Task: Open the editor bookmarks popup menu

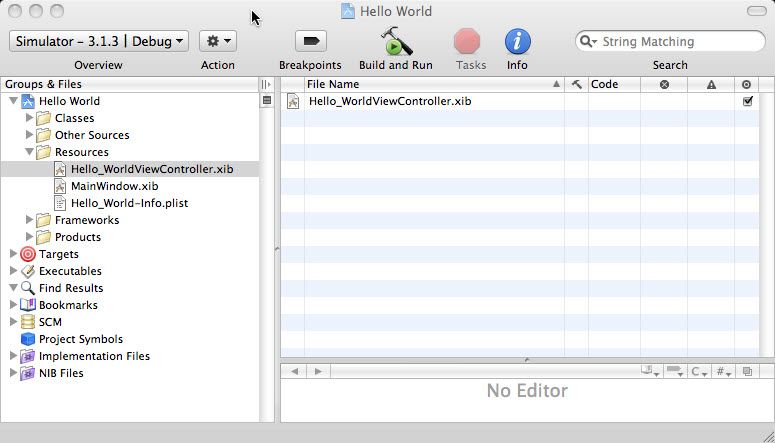Action: coord(649,371)
